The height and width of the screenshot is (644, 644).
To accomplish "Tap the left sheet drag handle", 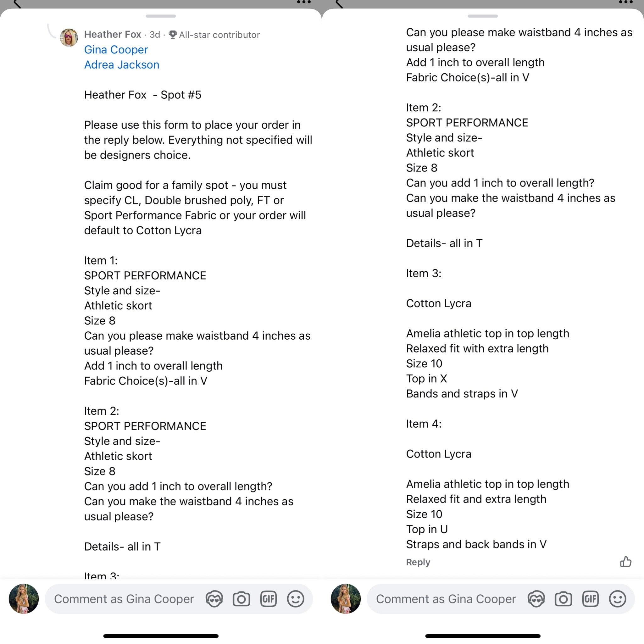I will (161, 16).
